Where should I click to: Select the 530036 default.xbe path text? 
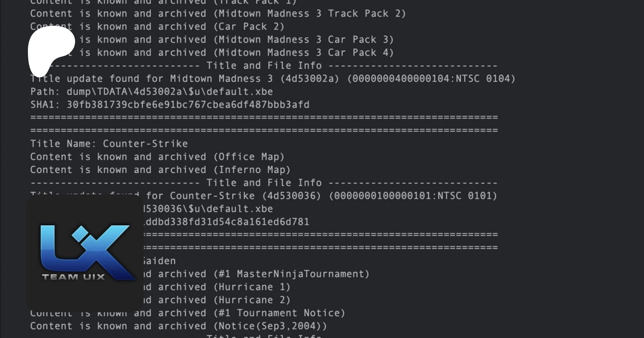(208, 209)
